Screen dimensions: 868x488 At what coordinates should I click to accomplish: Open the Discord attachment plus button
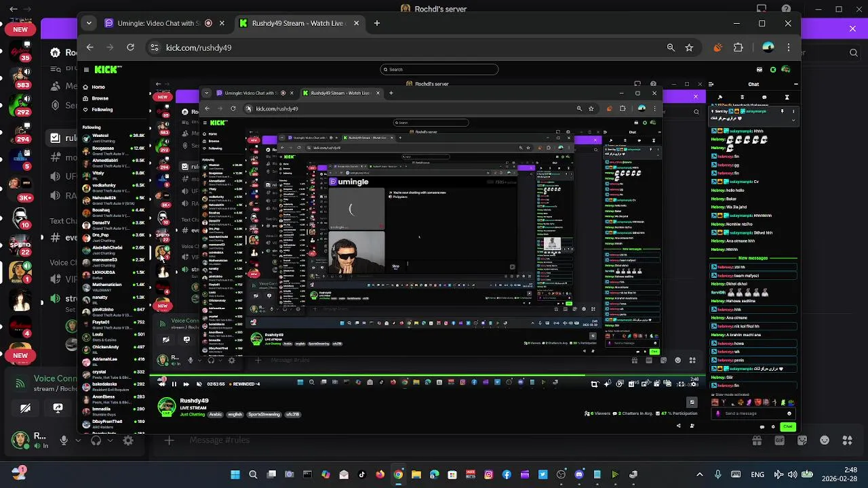click(x=169, y=440)
